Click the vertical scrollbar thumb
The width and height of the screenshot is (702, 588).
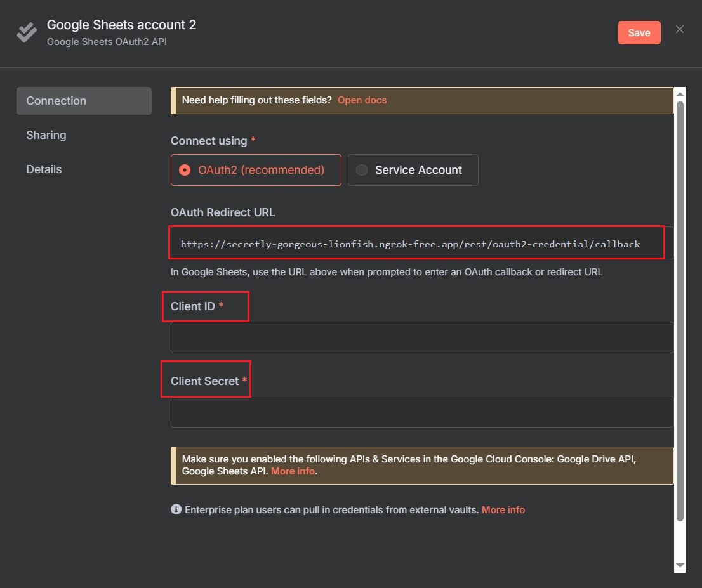[x=680, y=311]
